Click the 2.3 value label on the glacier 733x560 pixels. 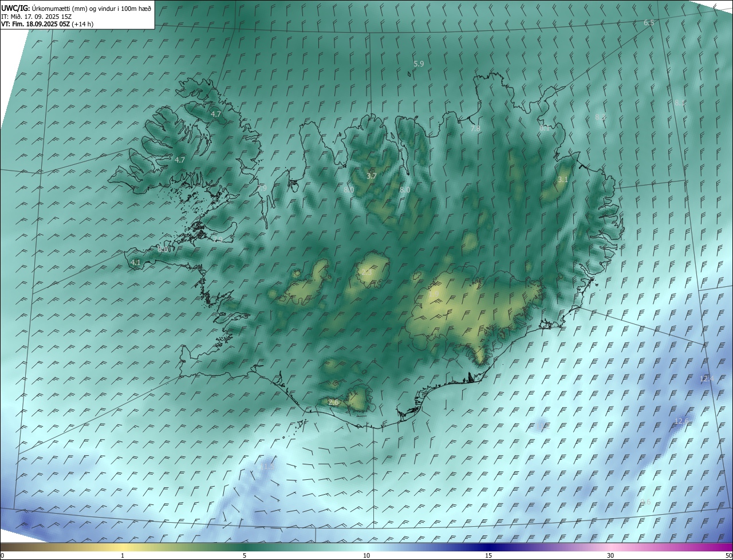coord(366,272)
